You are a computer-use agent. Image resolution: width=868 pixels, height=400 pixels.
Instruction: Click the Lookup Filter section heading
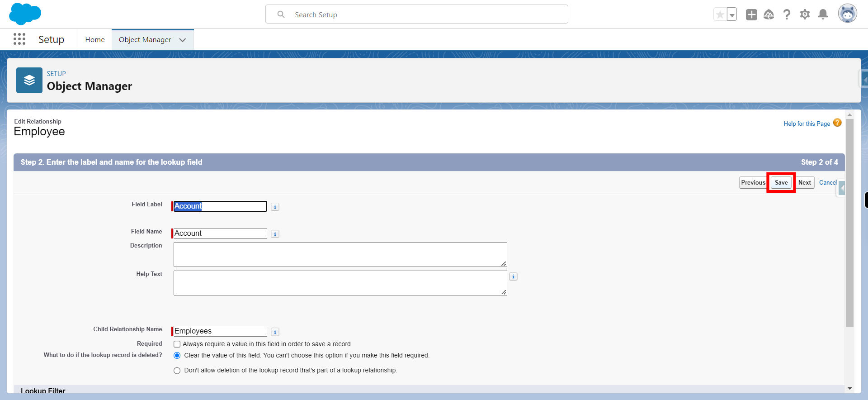click(x=43, y=391)
